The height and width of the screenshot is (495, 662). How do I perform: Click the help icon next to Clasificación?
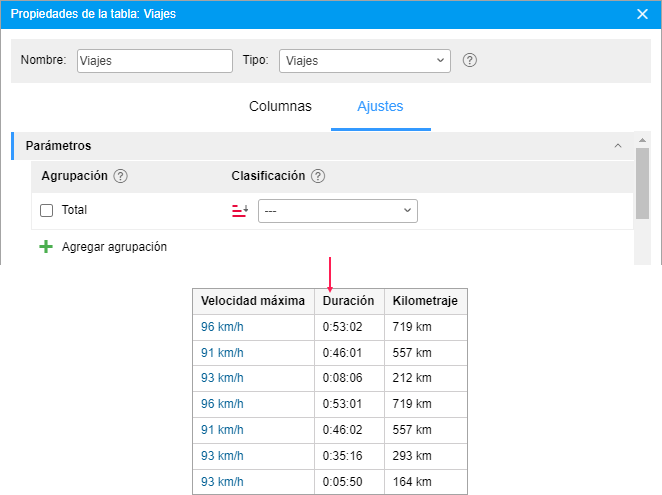(318, 176)
